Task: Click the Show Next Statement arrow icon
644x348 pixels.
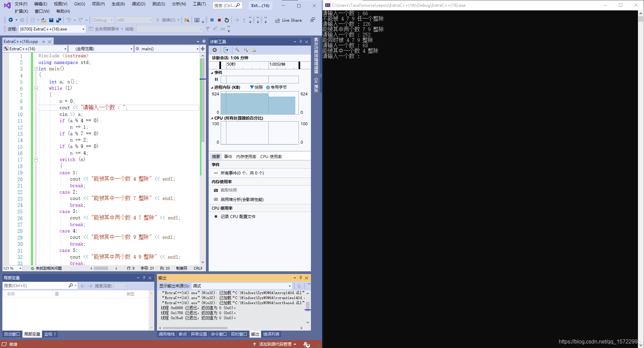Action: pos(237,20)
